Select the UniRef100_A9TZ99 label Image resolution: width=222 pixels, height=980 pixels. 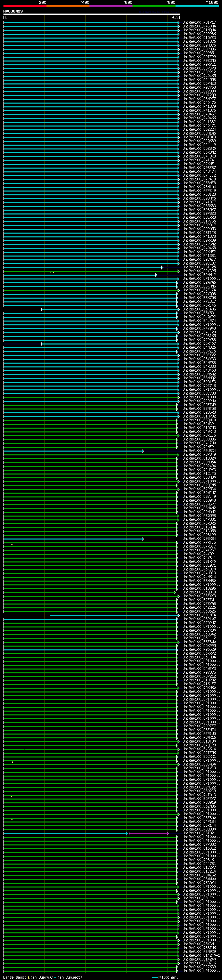[199, 57]
